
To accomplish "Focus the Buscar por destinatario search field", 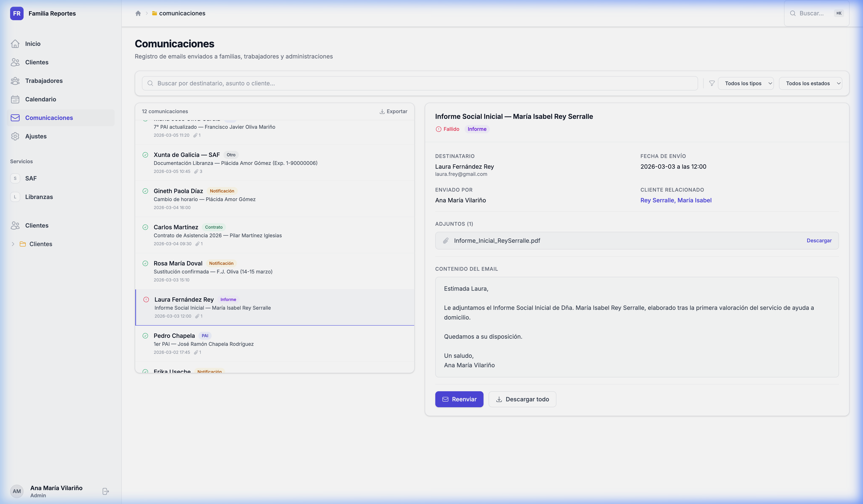I will tap(419, 83).
